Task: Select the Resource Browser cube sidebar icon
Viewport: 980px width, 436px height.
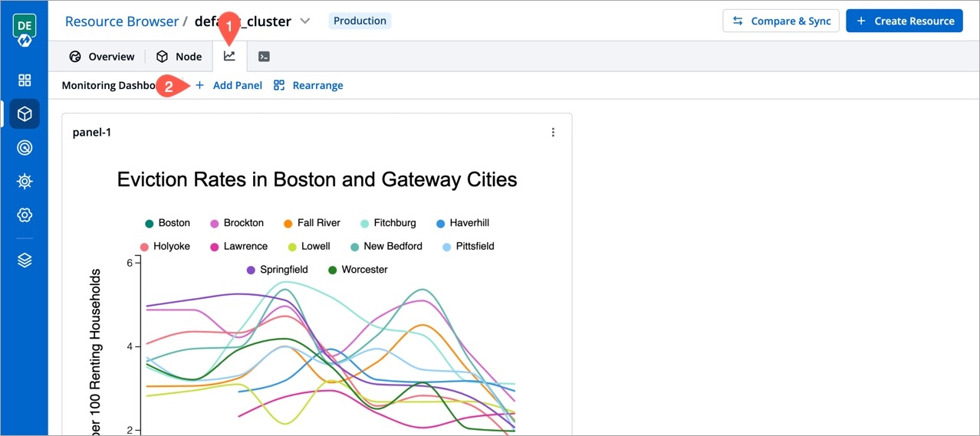Action: 25,114
